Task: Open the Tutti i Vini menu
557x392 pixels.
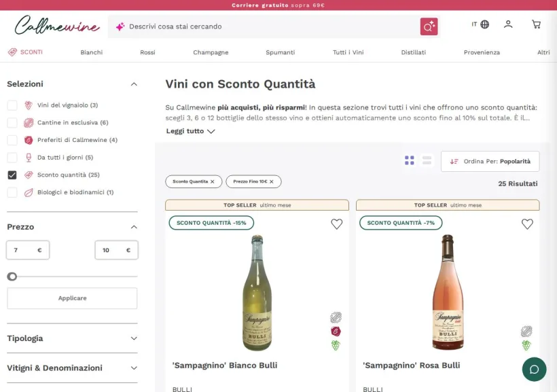Action: [348, 52]
